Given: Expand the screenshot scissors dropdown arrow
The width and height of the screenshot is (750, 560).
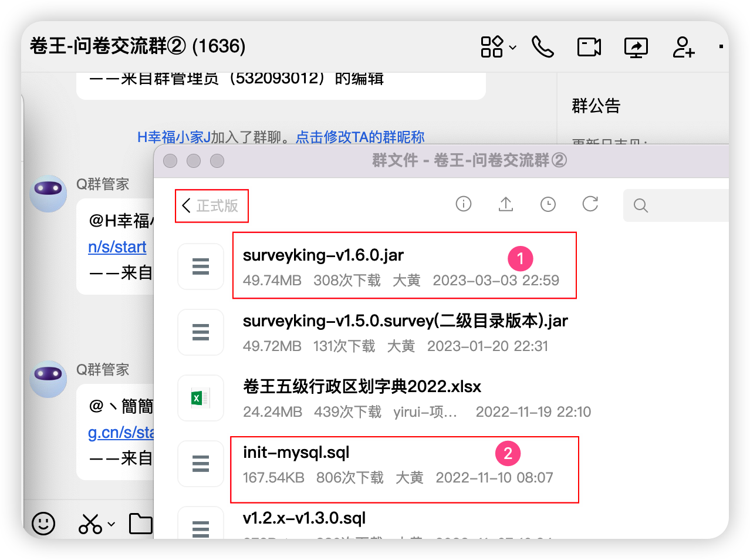Looking at the screenshot, I should click(x=112, y=524).
